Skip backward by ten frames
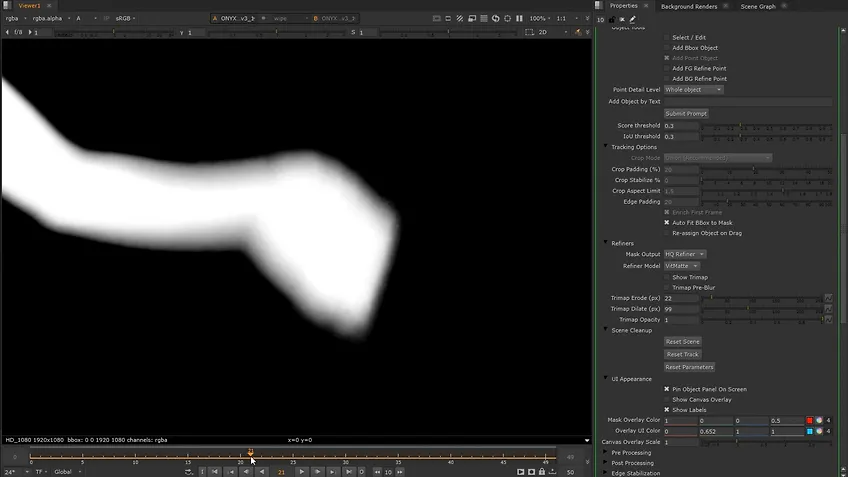Image resolution: width=848 pixels, height=477 pixels. pyautogui.click(x=377, y=472)
